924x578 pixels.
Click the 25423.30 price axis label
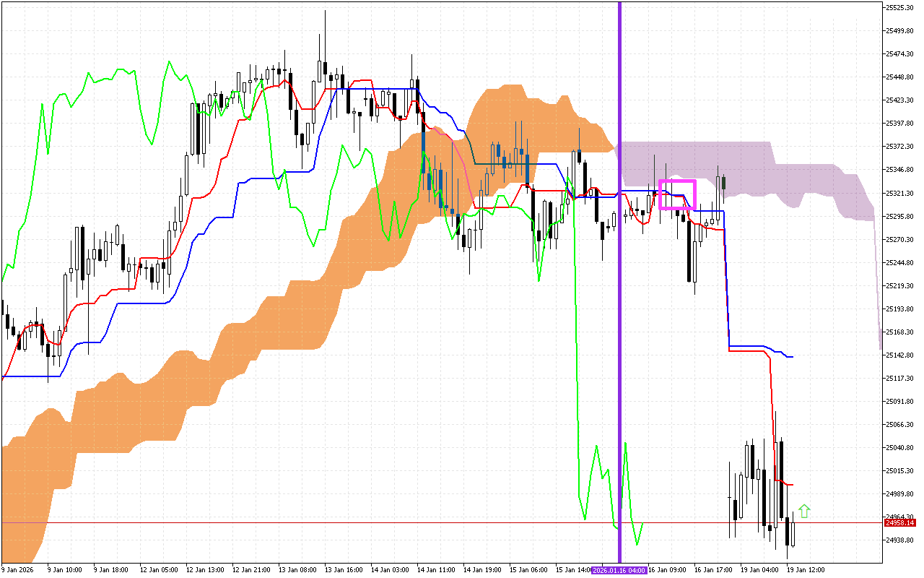[900, 100]
